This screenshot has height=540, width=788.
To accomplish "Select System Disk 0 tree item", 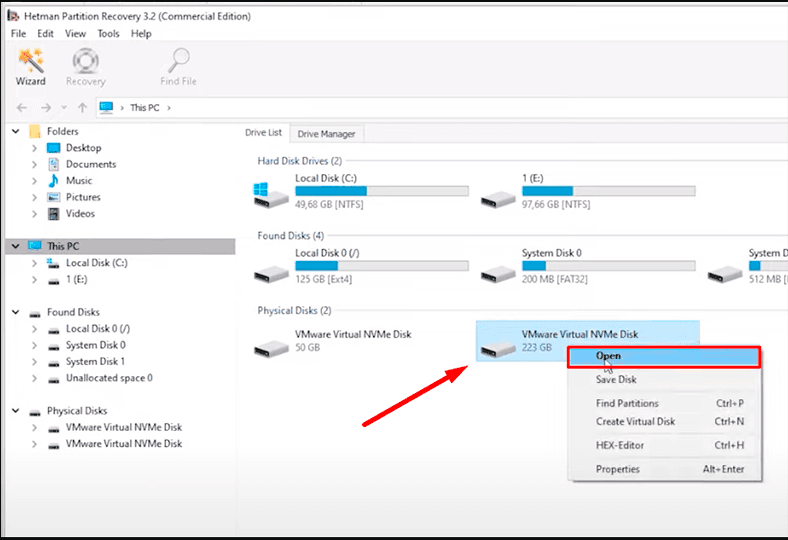I will (x=95, y=345).
